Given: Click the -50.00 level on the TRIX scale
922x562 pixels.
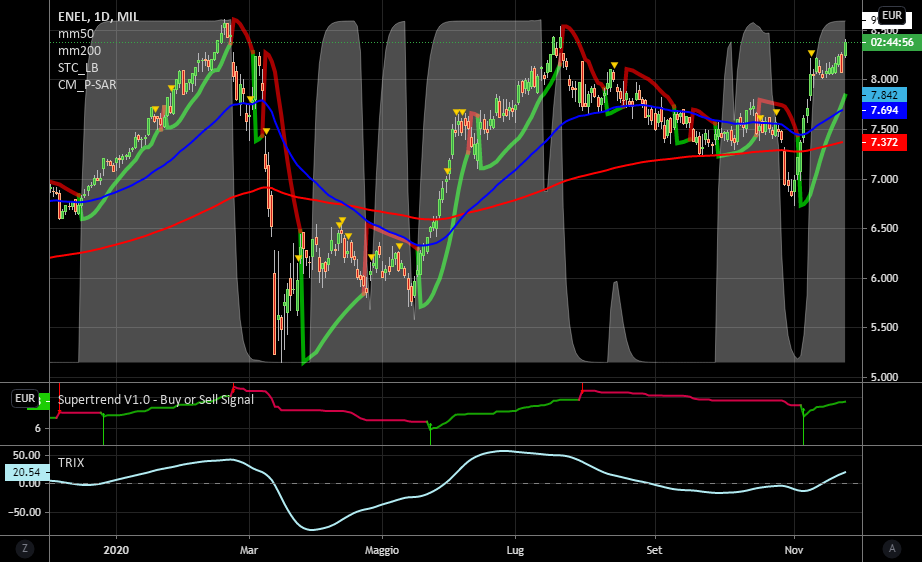Looking at the screenshot, I should 24,512.
